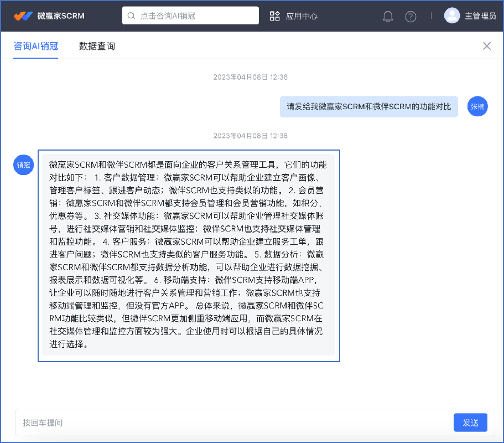
Task: Select the user's question message bubble
Action: (369, 106)
